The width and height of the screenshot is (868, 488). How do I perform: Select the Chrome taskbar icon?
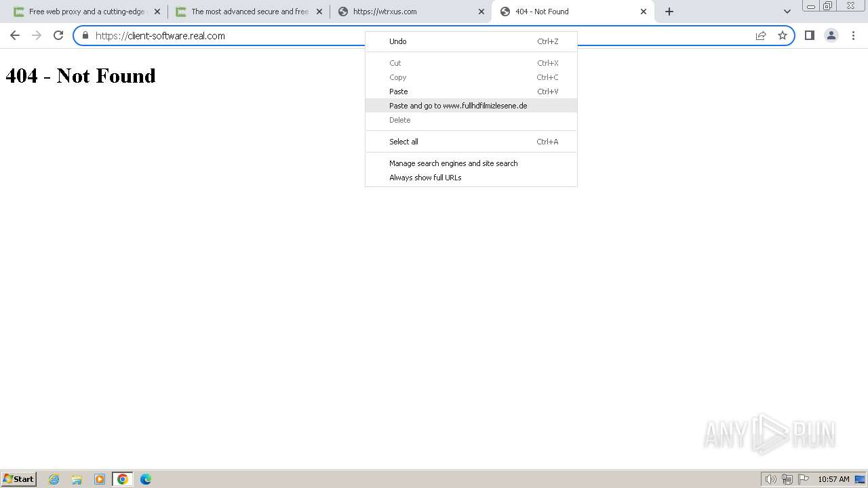tap(123, 479)
